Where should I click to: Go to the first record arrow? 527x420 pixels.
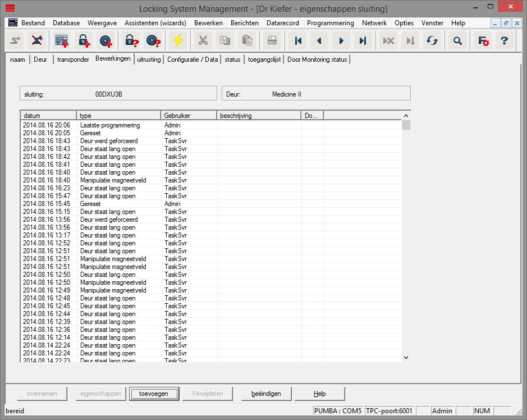(298, 40)
